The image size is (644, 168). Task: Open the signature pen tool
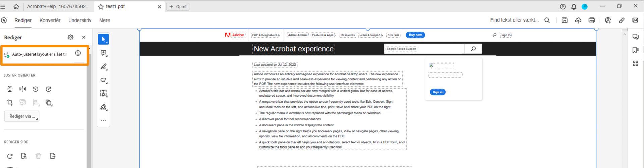[103, 107]
